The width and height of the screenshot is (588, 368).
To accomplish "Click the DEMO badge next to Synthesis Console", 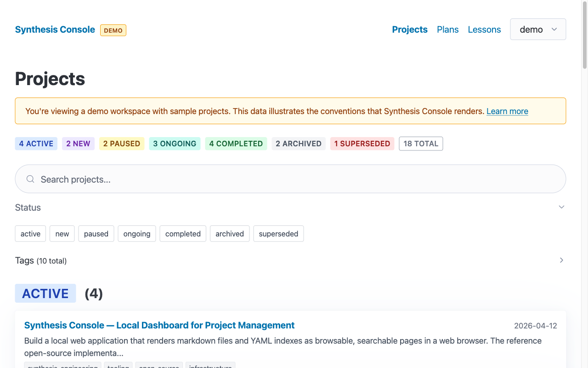I will pos(113,30).
